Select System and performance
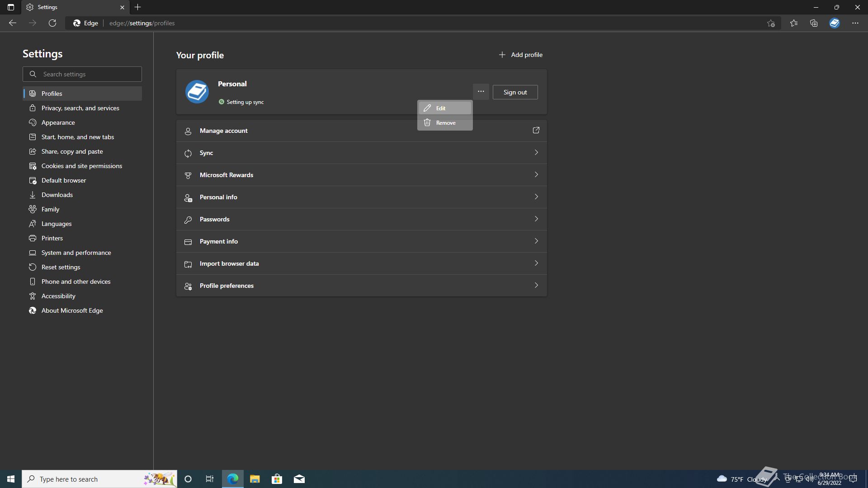This screenshot has width=868, height=488. 82,253
